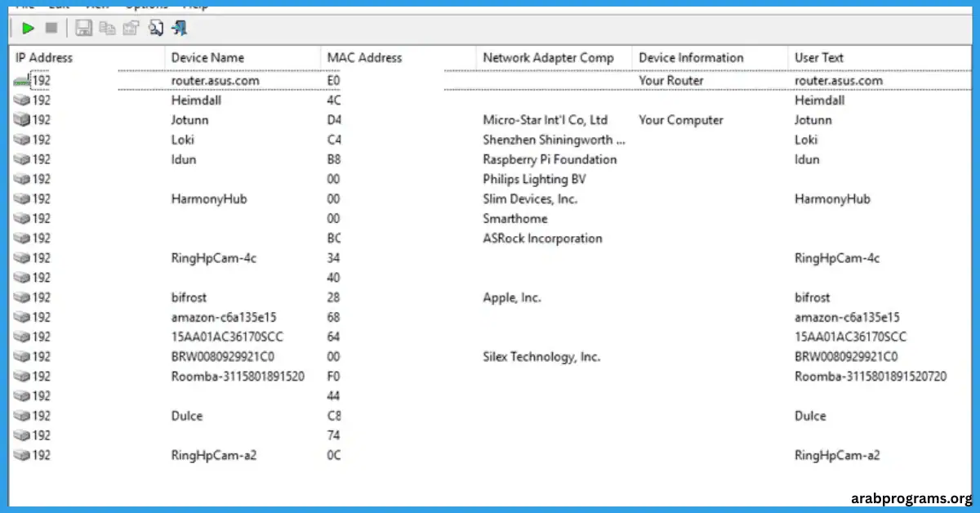980x513 pixels.
Task: Click the E0 MAC address cell
Action: (333, 81)
